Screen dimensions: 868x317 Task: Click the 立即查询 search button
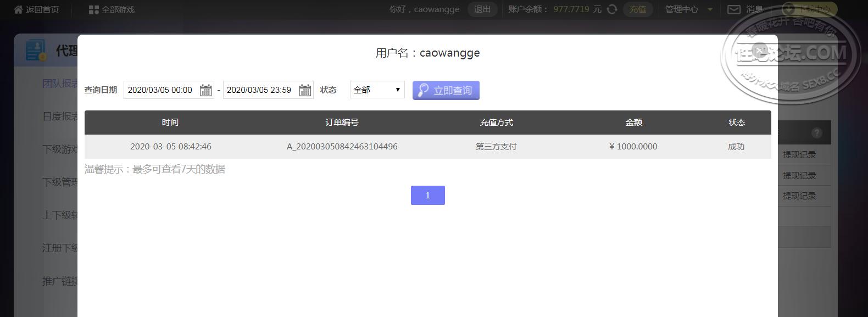tap(446, 90)
